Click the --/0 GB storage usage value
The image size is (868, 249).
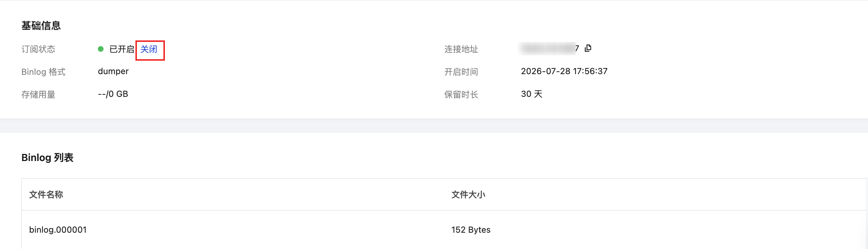tap(113, 94)
